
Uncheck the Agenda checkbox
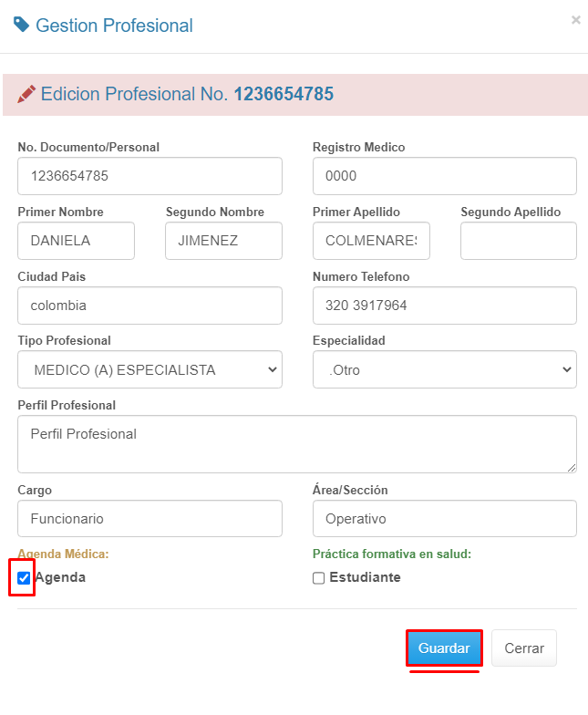coord(24,578)
